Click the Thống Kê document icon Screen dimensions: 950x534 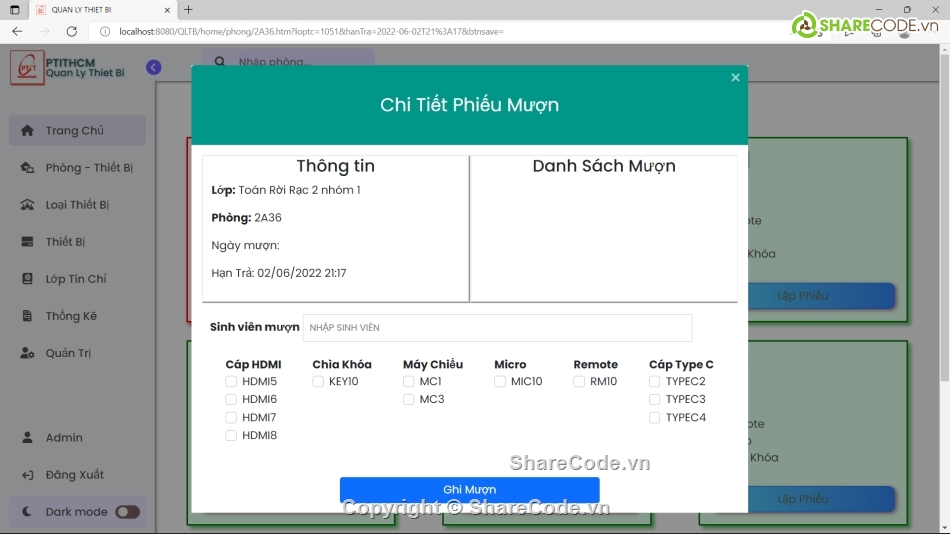pyautogui.click(x=27, y=316)
